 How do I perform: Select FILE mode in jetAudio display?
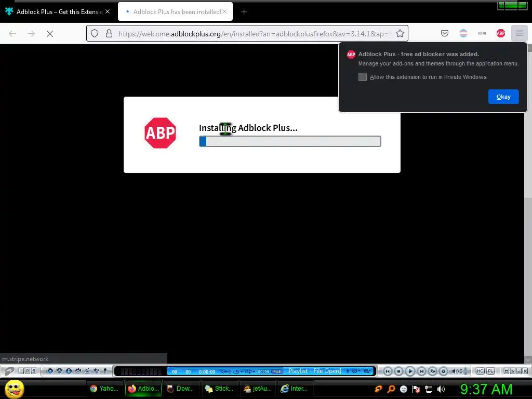[277, 371]
